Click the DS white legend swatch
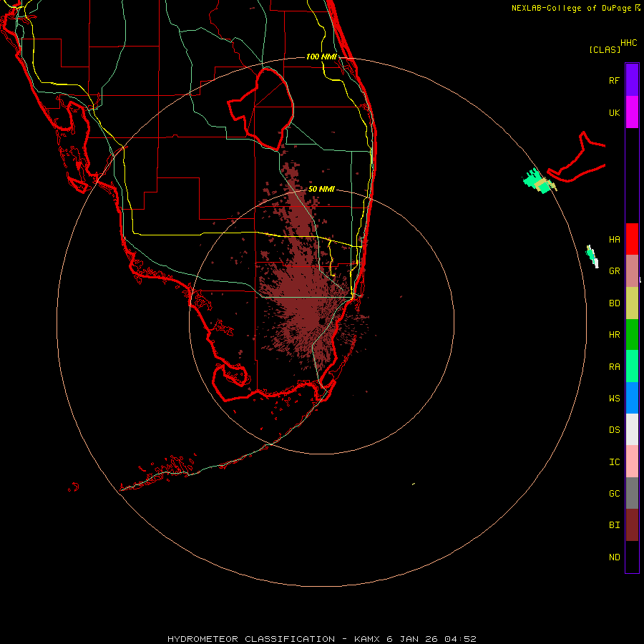Viewport: 644px width, 644px height. click(x=632, y=429)
